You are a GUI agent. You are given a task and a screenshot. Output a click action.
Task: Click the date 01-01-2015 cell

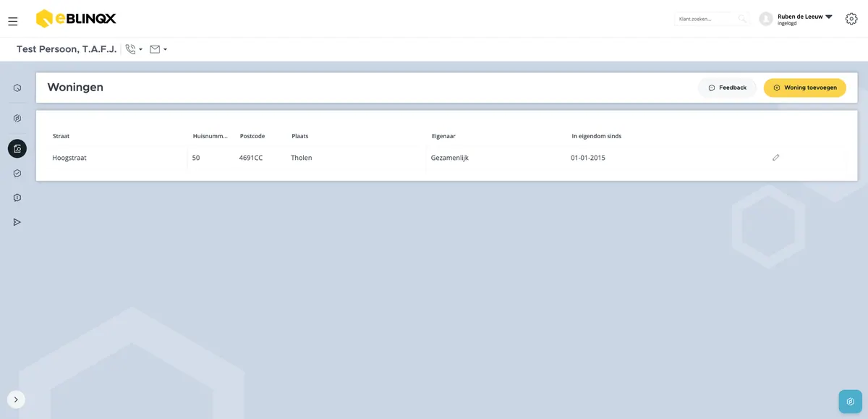(588, 158)
